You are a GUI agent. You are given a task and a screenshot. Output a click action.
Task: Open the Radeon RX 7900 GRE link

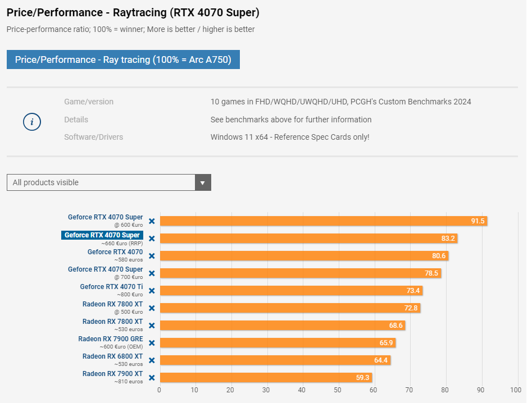click(111, 339)
